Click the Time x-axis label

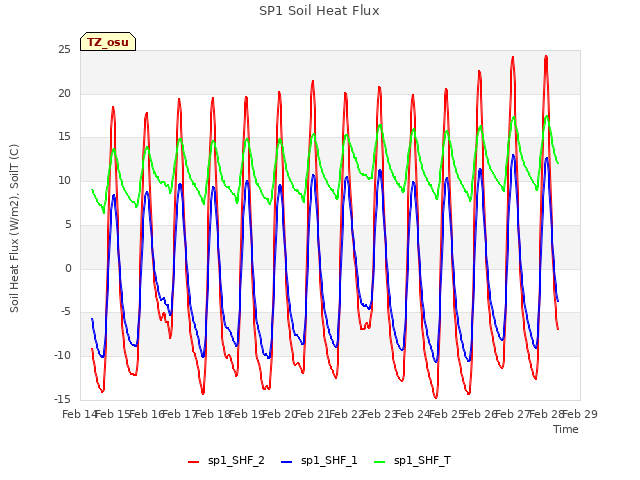click(x=566, y=429)
